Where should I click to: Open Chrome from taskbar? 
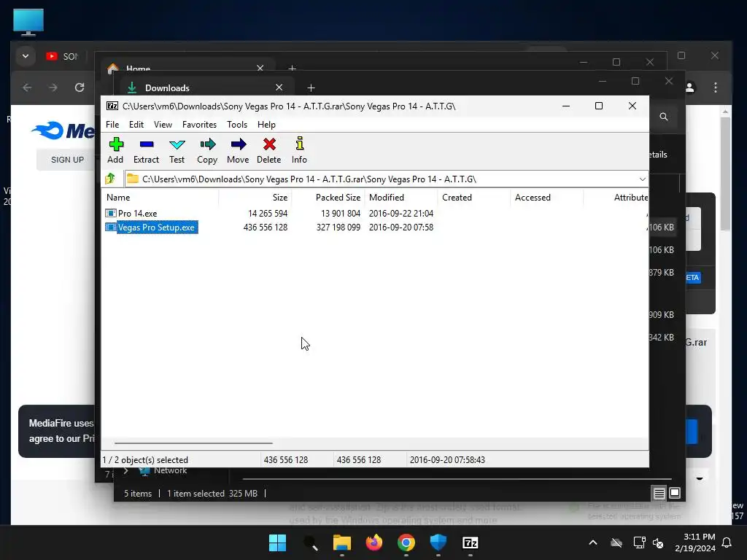406,542
